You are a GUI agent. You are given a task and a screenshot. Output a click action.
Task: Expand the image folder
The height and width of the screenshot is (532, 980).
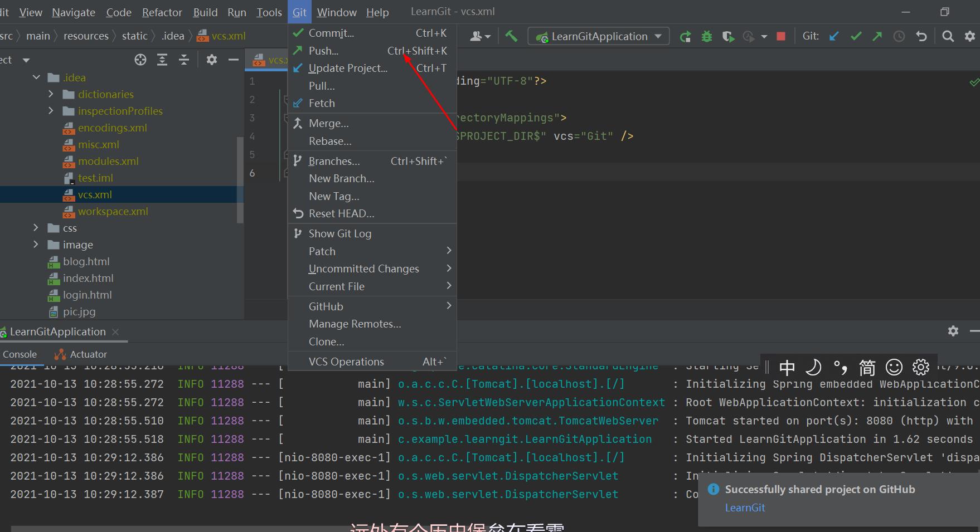[x=36, y=245]
